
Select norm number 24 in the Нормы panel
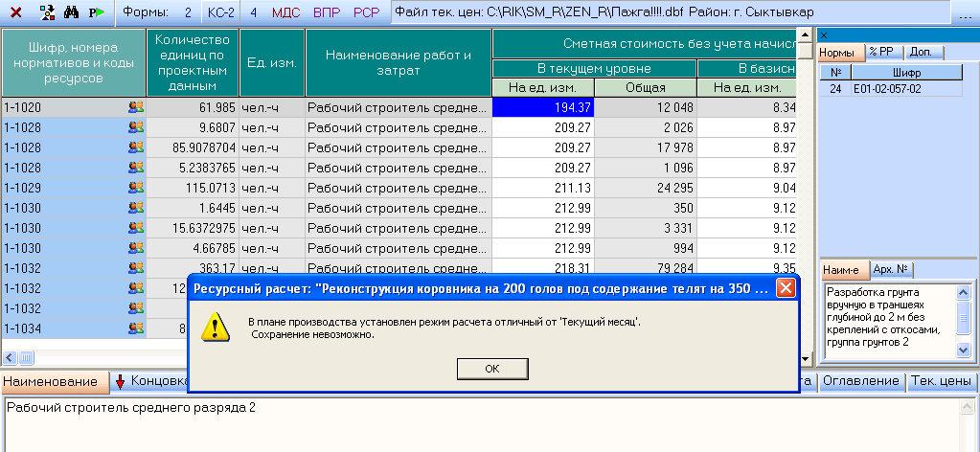[835, 89]
